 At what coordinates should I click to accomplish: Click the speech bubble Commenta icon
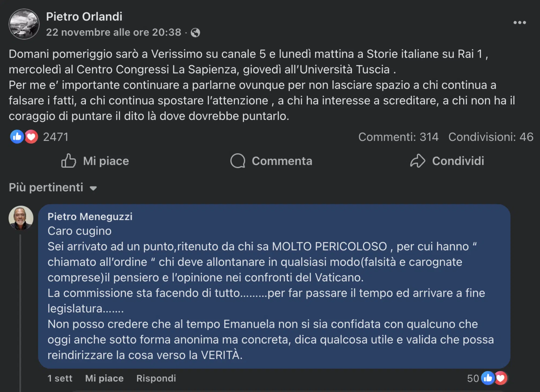coord(237,161)
